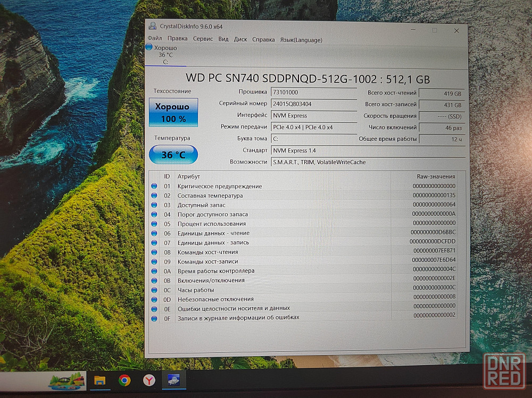Close the CrystalDiskInfo window
This screenshot has width=532, height=398.
[456, 30]
